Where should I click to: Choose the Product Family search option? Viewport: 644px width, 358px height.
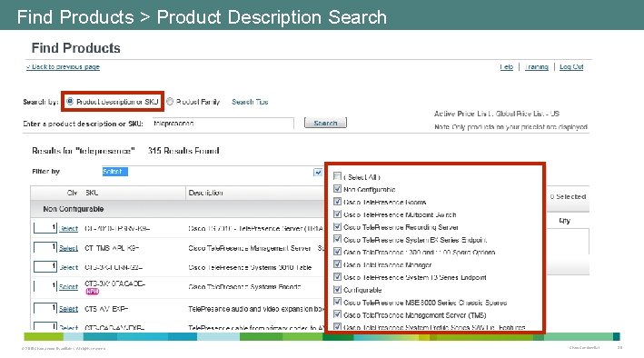coord(170,101)
